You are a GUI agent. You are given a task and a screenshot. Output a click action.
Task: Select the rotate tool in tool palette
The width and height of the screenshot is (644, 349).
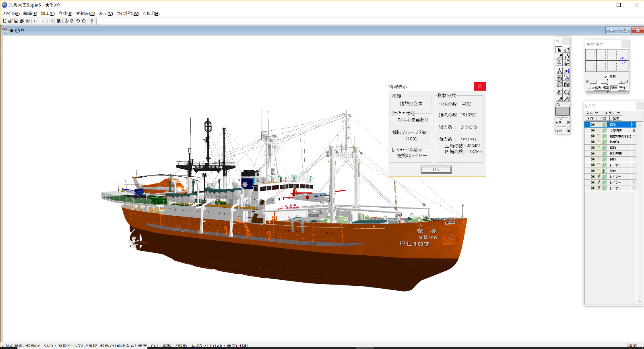point(566,50)
